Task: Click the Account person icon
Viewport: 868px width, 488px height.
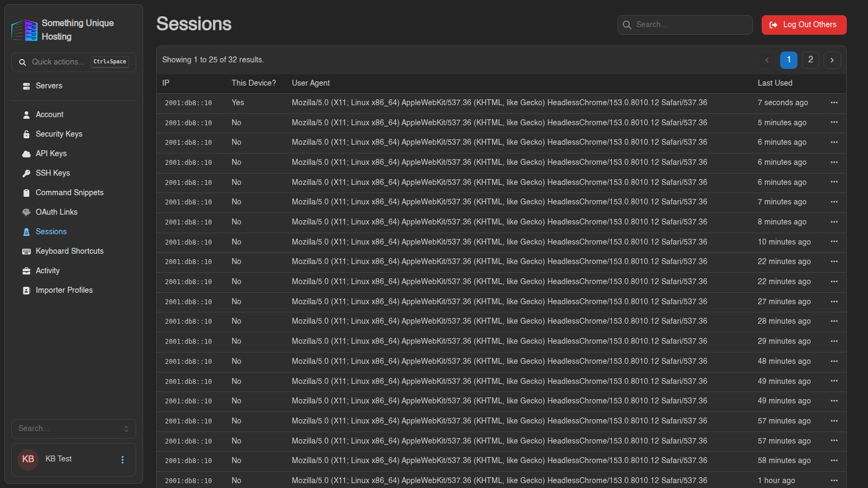Action: 26,115
